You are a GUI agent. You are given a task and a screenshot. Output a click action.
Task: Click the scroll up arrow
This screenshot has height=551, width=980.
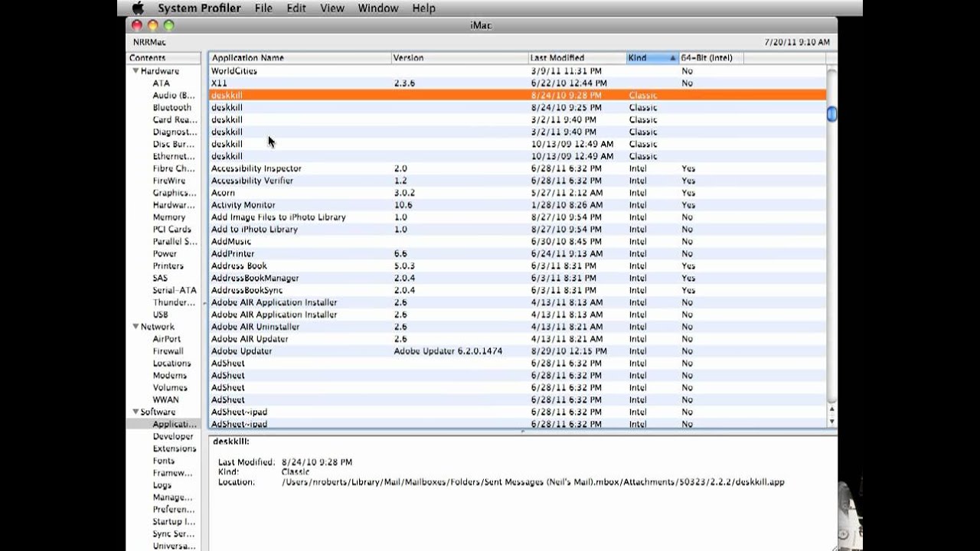click(x=831, y=411)
